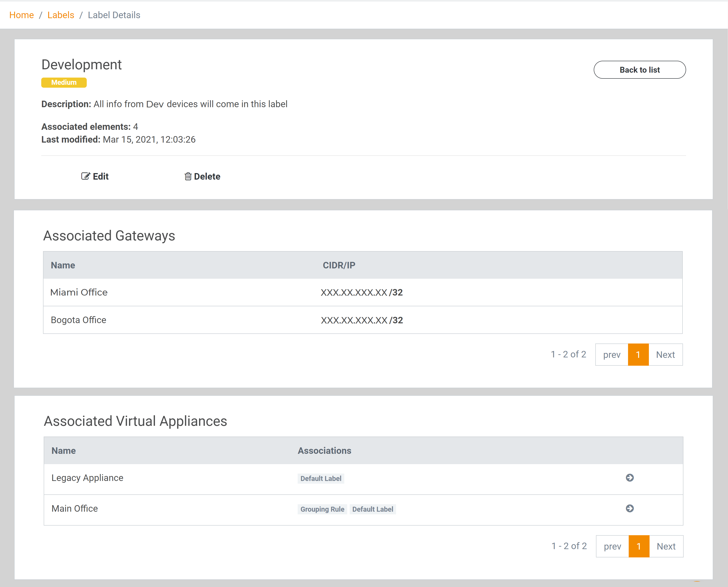Click prev in Gateways pagination
This screenshot has height=587, width=728.
tap(612, 355)
